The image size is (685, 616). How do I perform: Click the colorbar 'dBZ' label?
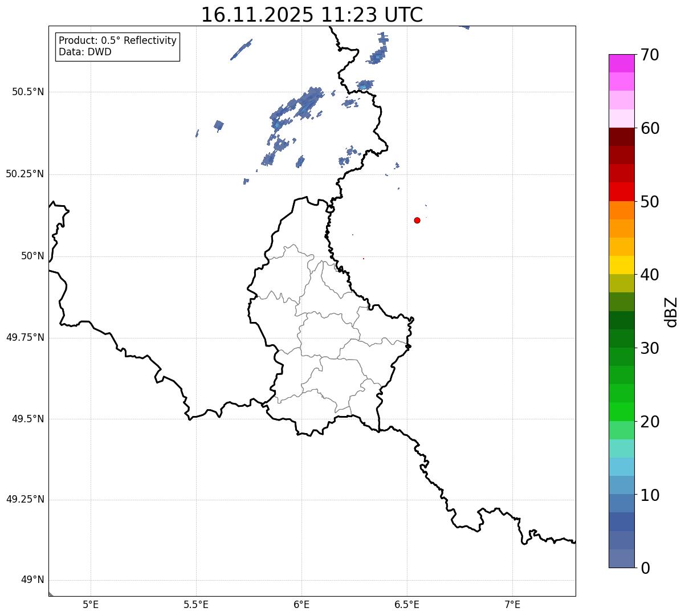coord(671,311)
